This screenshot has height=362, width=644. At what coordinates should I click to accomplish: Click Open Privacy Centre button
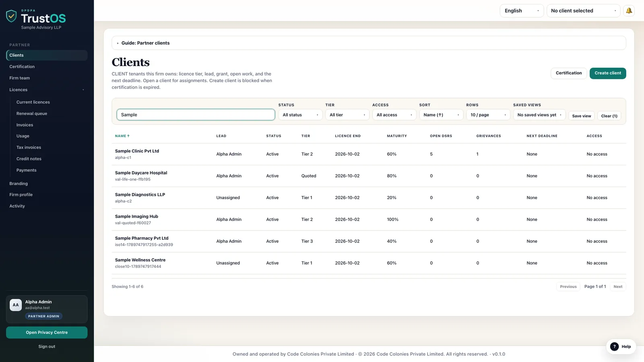(47, 333)
